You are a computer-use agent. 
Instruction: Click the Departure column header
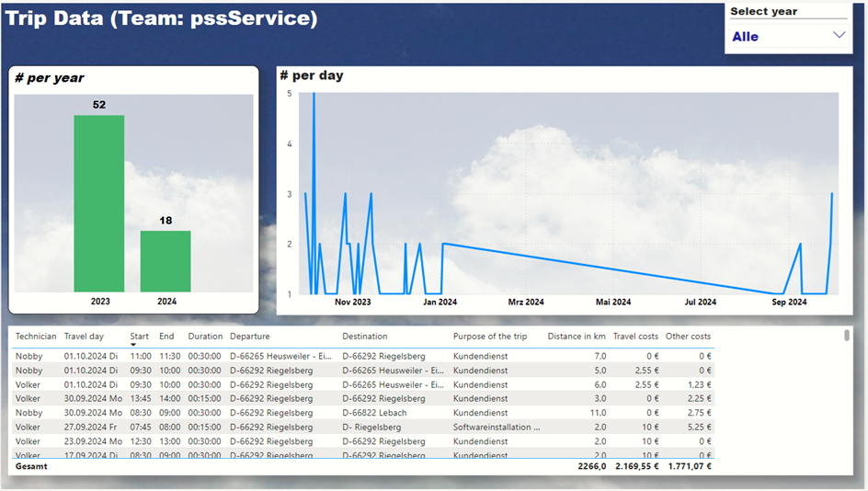(250, 337)
